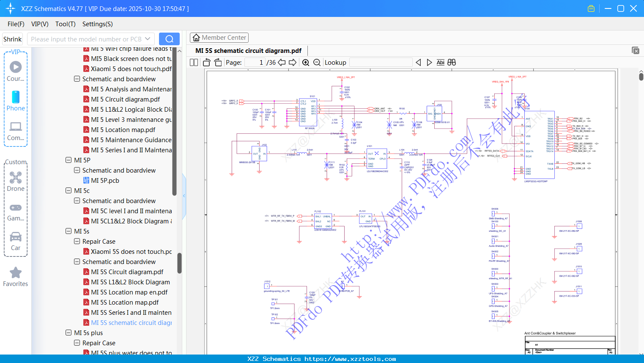Open find with the binoculars icon
This screenshot has width=644, height=363.
point(451,62)
